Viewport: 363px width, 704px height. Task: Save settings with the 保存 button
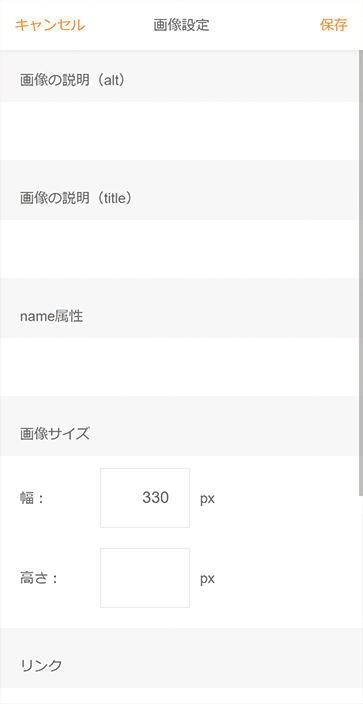coord(334,25)
